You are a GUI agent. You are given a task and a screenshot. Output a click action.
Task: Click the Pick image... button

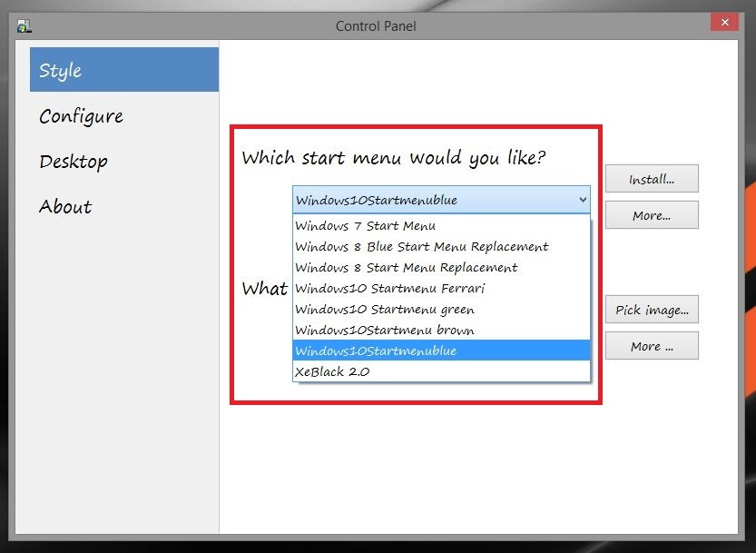652,310
